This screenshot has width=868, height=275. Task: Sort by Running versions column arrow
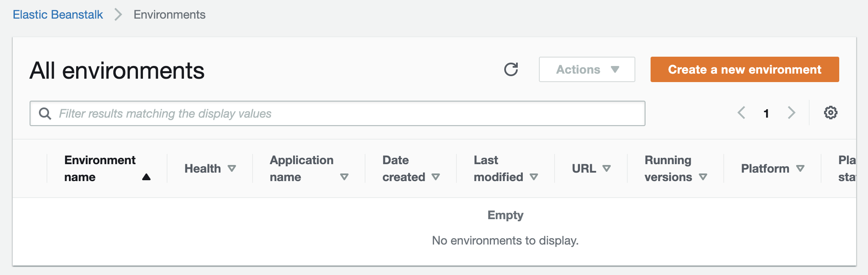703,177
